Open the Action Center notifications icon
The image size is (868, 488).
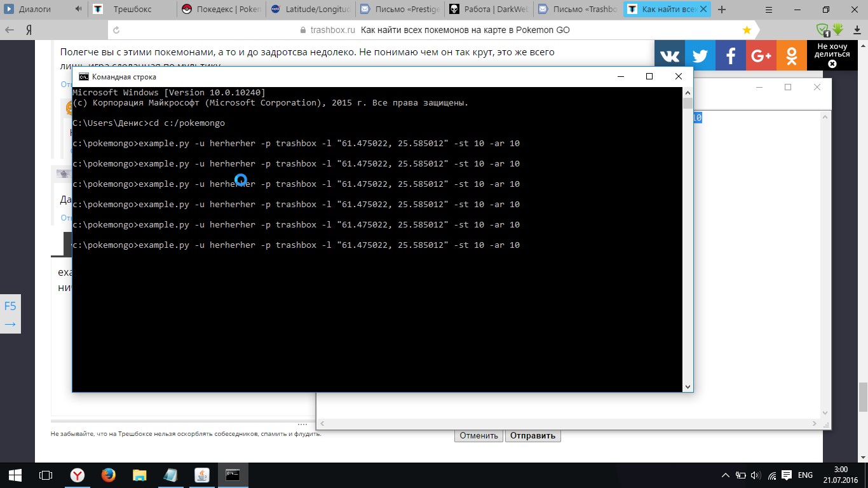coord(787,475)
